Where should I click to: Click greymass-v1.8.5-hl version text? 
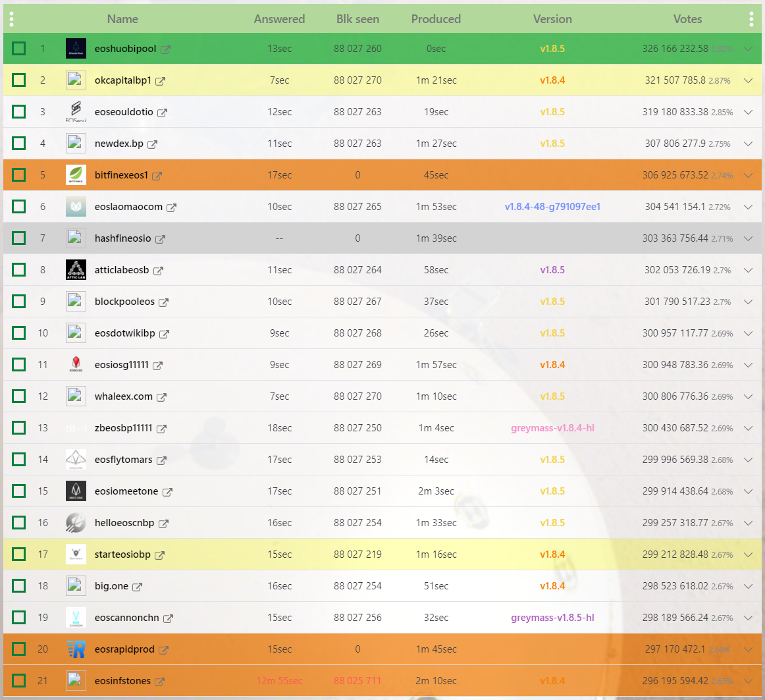point(552,618)
